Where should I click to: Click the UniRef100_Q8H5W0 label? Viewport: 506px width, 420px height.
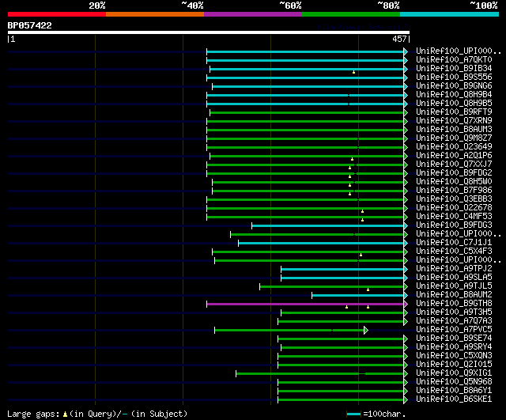454,182
